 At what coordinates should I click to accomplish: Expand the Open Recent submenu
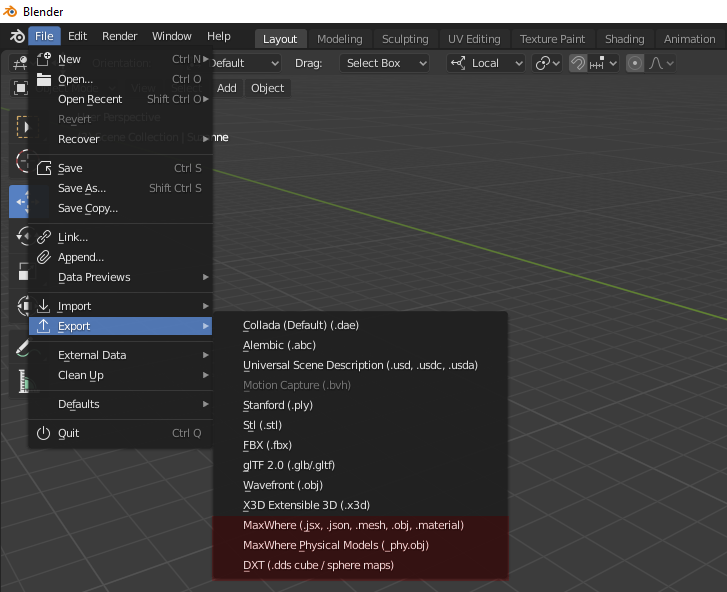point(121,99)
